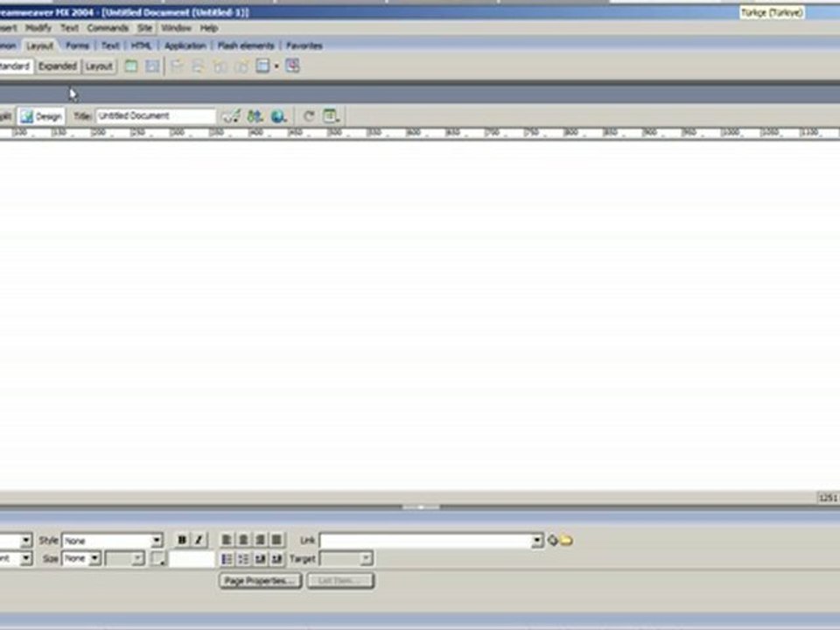
Task: Click the Tabular Data icon
Action: pyautogui.click(x=292, y=66)
